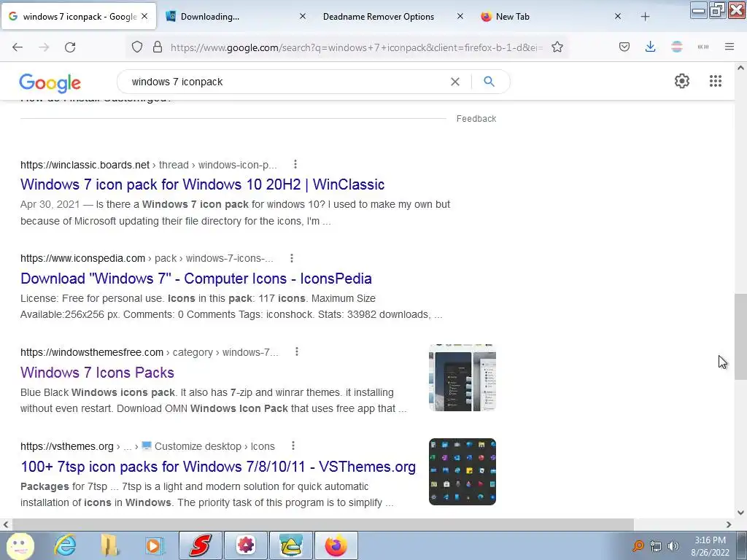Open more options for WinClassic result
This screenshot has height=560, width=747.
click(295, 164)
